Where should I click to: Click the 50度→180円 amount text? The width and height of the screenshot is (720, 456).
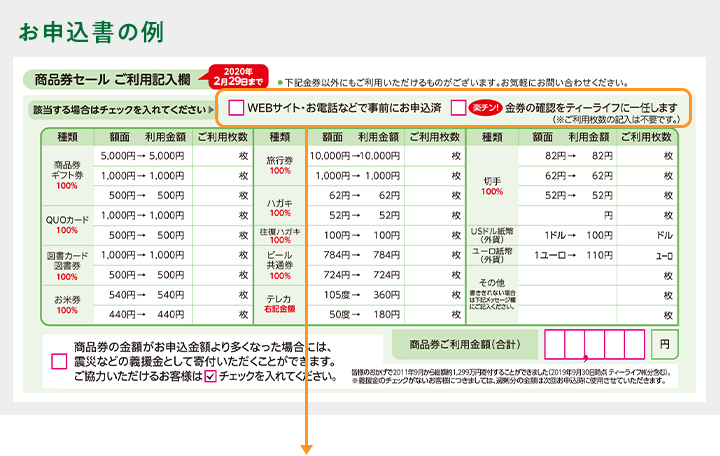(x=364, y=315)
